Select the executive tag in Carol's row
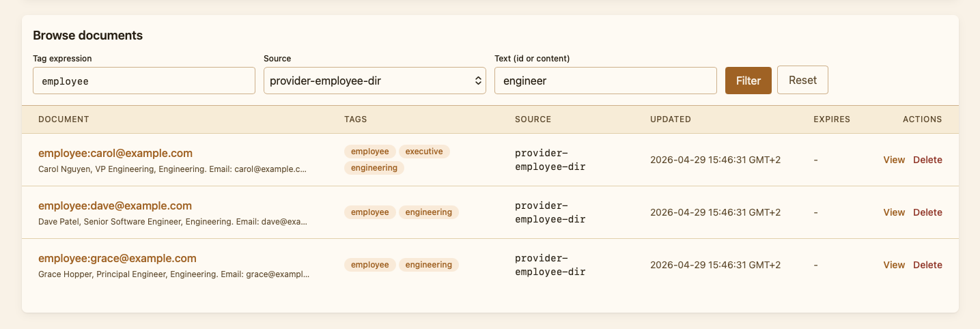Screen dimensions: 980x329 tap(424, 152)
